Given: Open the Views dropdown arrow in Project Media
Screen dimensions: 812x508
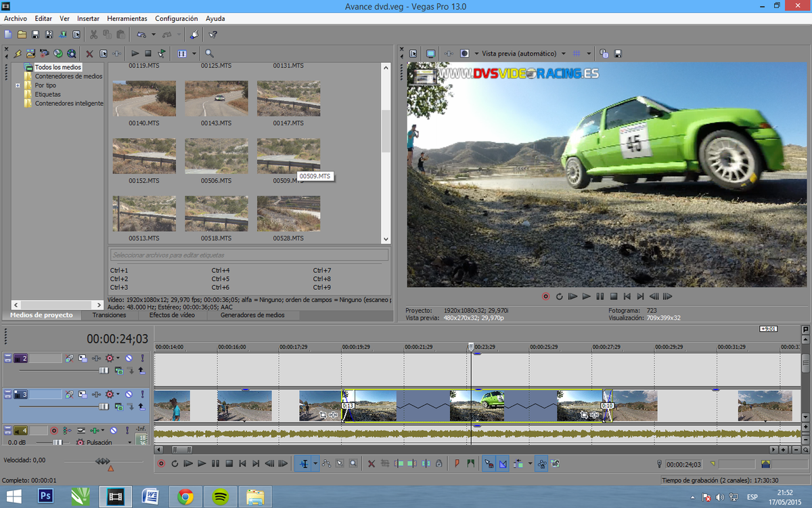Looking at the screenshot, I should [194, 53].
